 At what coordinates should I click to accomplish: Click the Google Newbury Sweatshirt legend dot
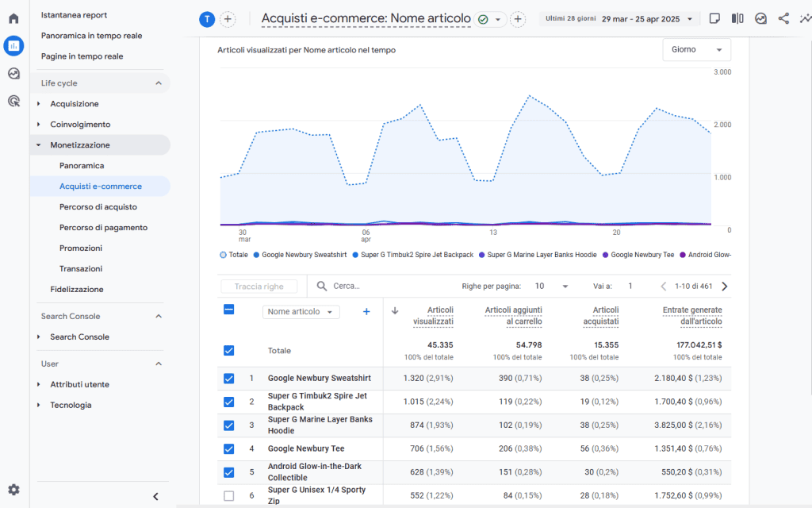tap(256, 255)
